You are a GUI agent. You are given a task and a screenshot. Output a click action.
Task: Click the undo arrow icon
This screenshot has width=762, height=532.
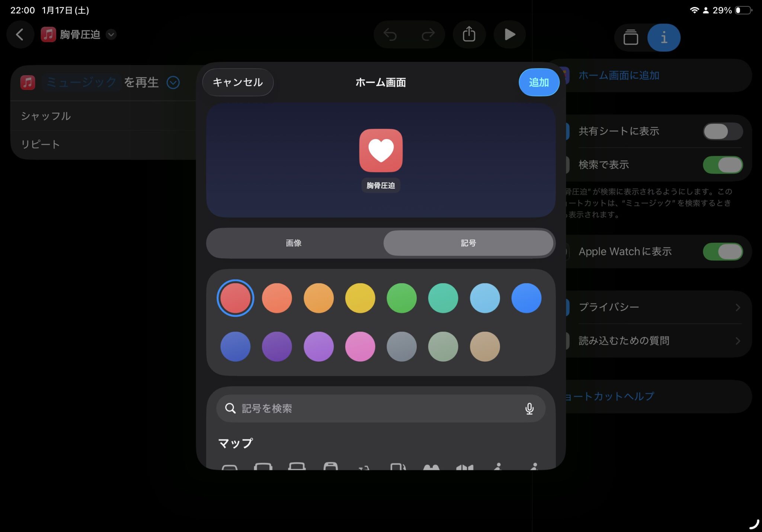(x=390, y=35)
